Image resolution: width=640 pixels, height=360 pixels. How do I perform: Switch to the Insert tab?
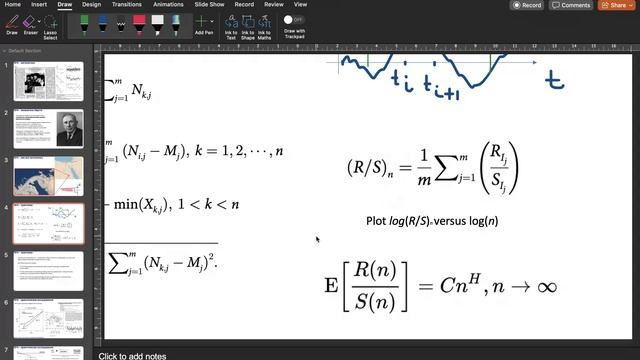tap(39, 4)
